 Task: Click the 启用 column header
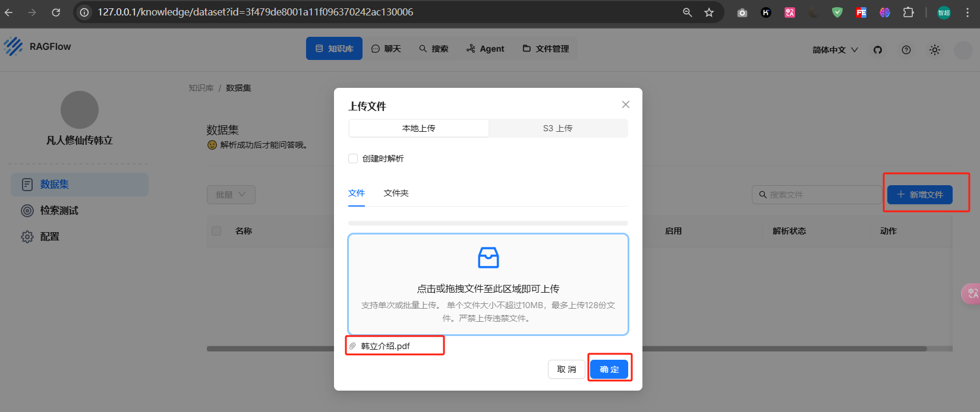[x=673, y=231]
